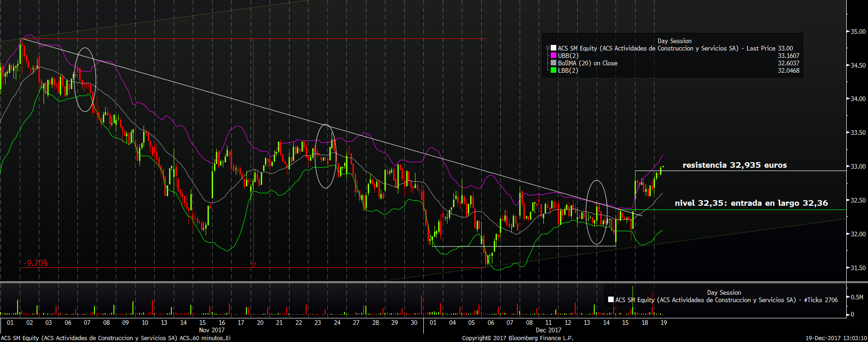Click the green LBB(2) color swatch
This screenshot has height=342, width=868.
(x=554, y=70)
